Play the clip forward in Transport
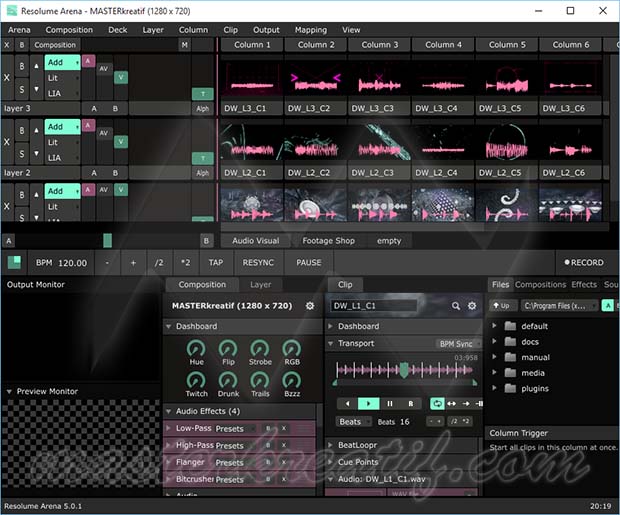The height and width of the screenshot is (515, 620). 369,403
